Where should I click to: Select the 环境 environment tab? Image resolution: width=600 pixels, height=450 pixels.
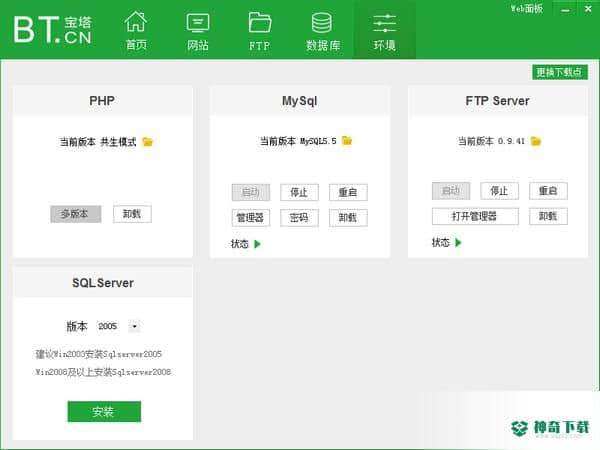[384, 31]
